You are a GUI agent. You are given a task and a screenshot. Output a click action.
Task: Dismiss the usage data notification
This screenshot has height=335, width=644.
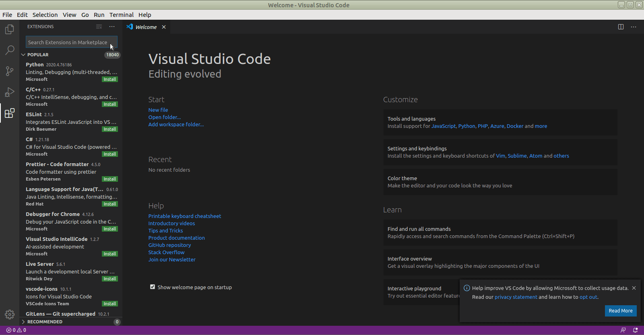tap(634, 288)
